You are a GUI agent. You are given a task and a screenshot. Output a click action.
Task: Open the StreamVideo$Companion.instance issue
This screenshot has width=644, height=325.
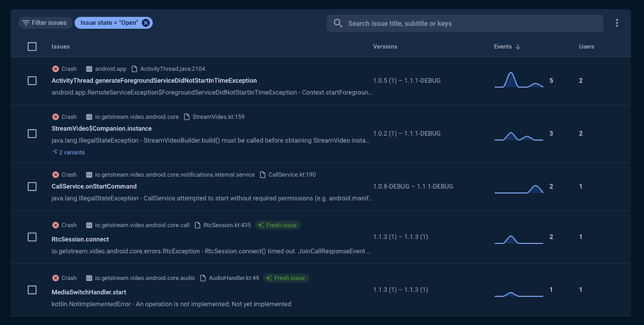click(x=101, y=128)
